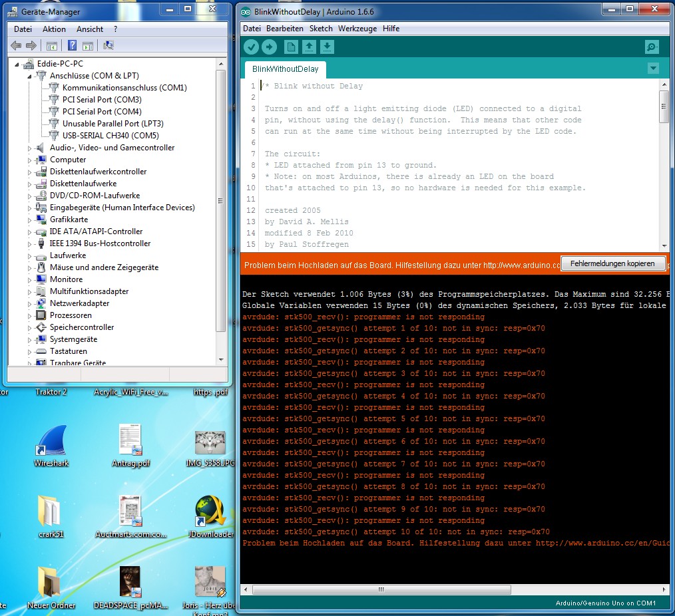The image size is (675, 616).
Task: Click code line 'by David A. Mellis'
Action: pyautogui.click(x=306, y=222)
